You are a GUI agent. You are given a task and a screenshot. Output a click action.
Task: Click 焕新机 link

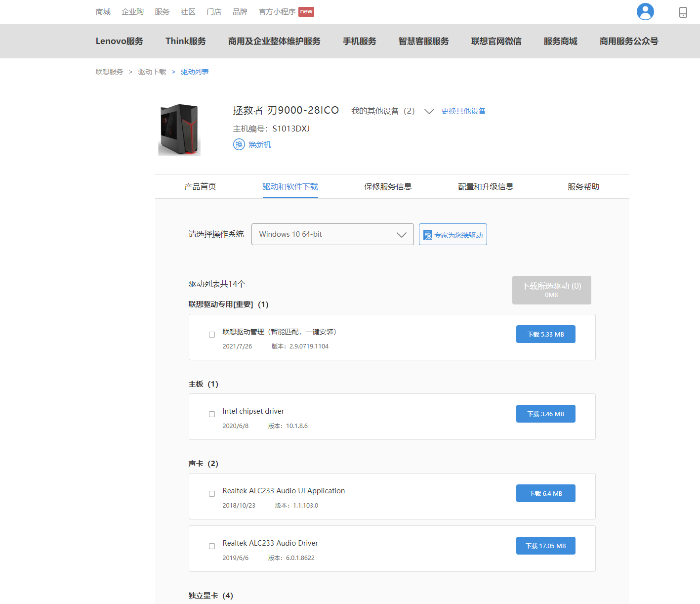[x=260, y=144]
